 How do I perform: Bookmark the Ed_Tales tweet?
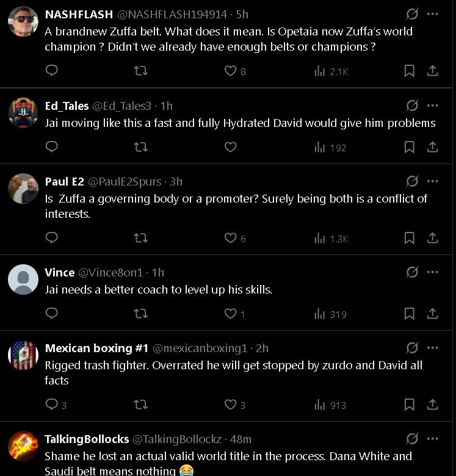pos(410,147)
